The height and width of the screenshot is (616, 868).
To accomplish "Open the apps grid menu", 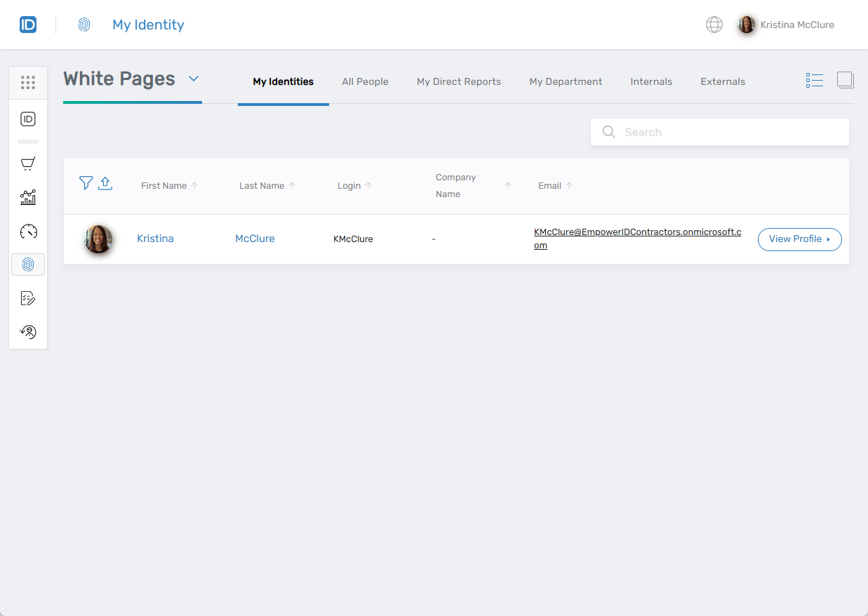I will (x=28, y=82).
